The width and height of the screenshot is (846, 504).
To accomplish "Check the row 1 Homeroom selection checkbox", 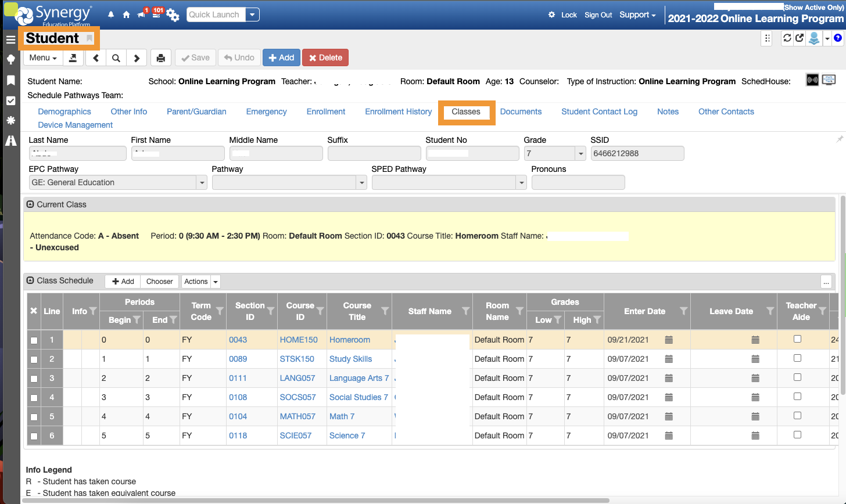I will click(x=34, y=340).
